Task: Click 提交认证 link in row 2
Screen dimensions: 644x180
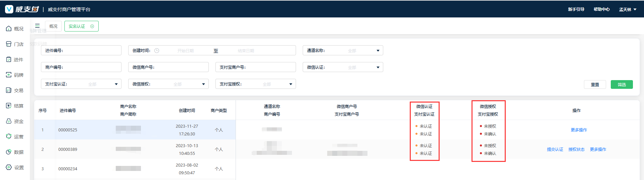Action: [555, 149]
